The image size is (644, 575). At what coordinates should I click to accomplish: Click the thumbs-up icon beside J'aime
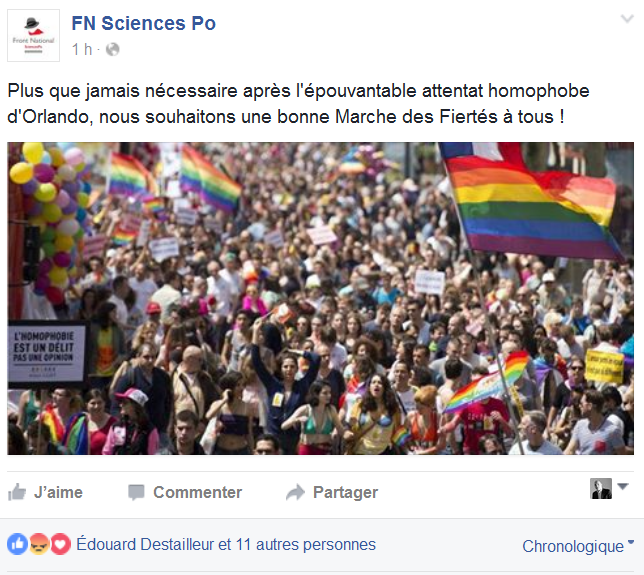coord(17,492)
